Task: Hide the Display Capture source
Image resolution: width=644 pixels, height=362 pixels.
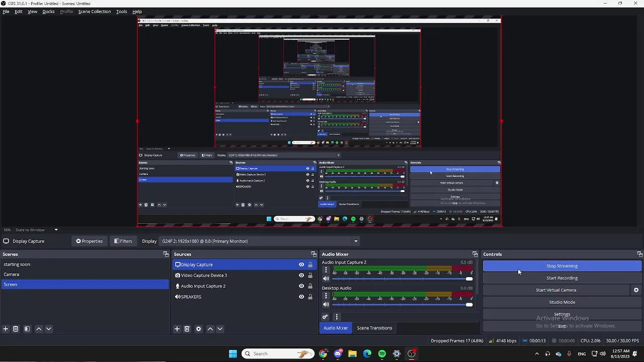Action: click(301, 264)
